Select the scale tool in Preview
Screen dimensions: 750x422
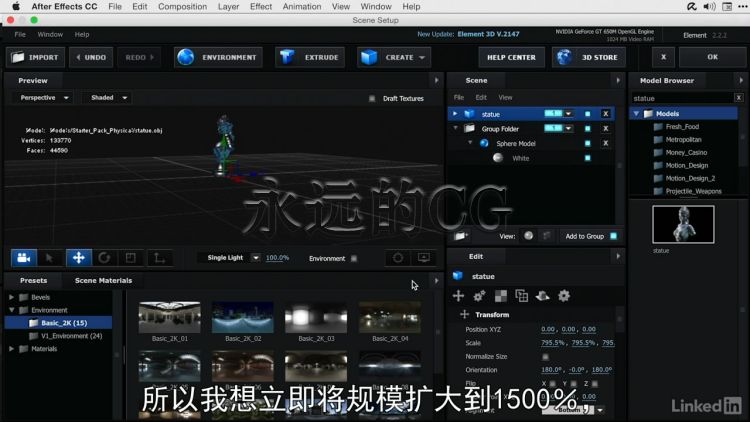[x=131, y=258]
